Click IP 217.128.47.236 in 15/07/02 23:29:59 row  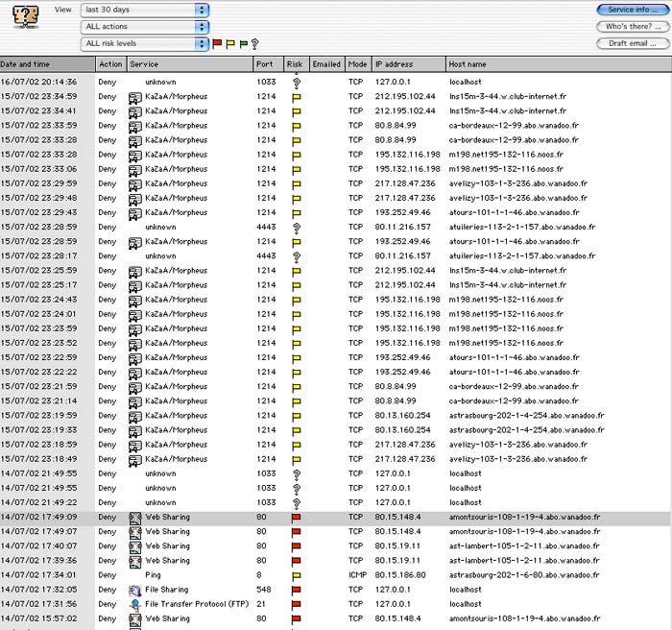pyautogui.click(x=405, y=183)
